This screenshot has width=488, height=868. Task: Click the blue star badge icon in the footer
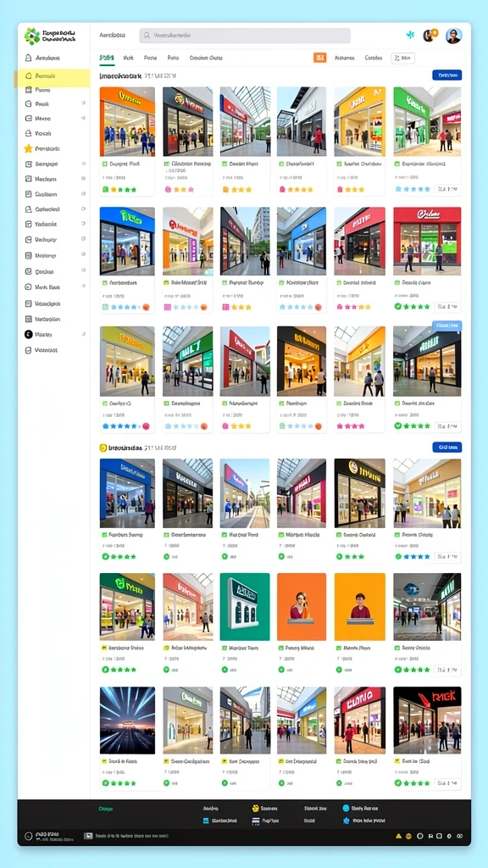pos(346,821)
